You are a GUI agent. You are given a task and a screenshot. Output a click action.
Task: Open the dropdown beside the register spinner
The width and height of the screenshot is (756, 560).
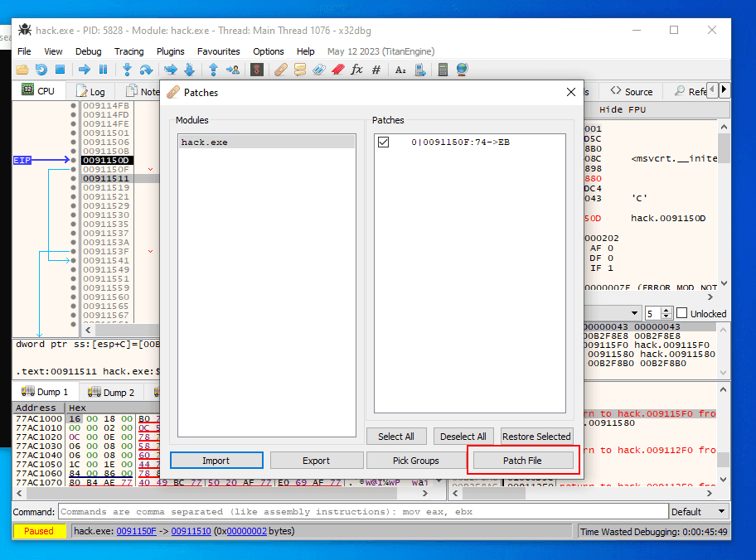(633, 312)
